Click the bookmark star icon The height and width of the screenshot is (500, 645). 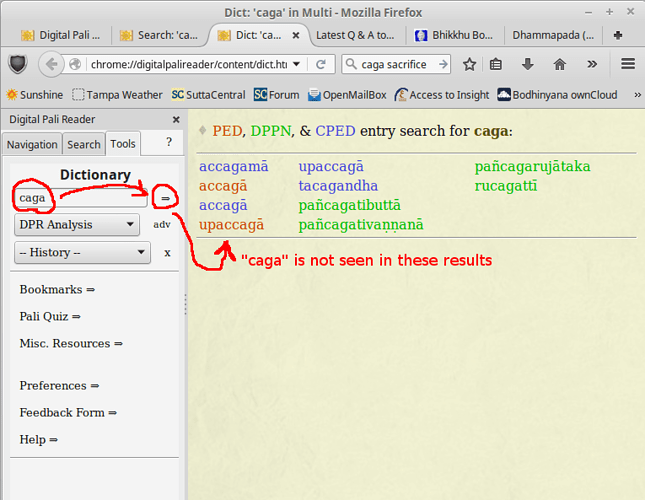tap(469, 64)
